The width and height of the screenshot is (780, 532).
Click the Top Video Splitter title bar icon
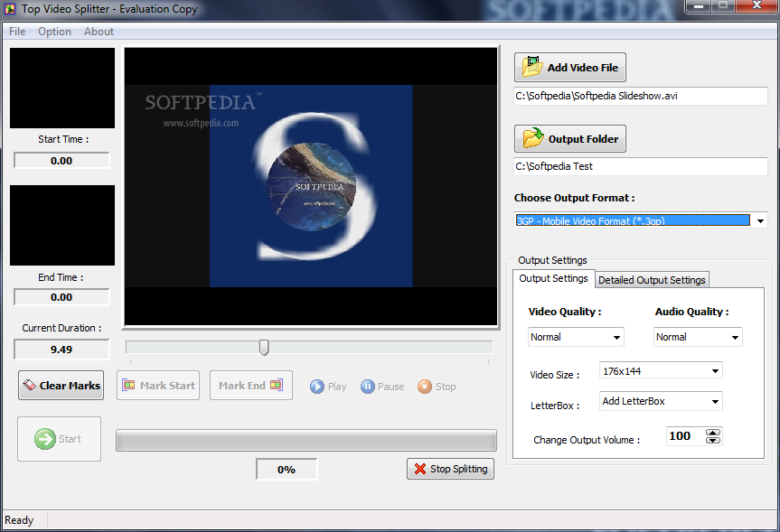pyautogui.click(x=10, y=9)
